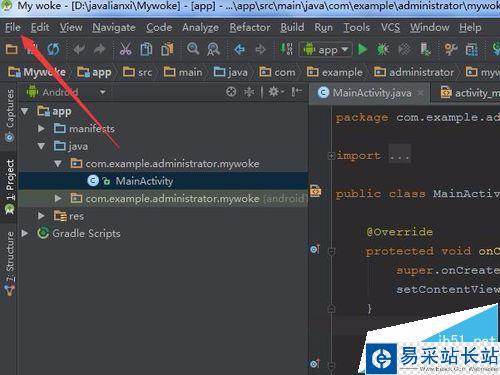The height and width of the screenshot is (375, 500).
Task: Click the Debug app bug icon
Action: tap(383, 49)
